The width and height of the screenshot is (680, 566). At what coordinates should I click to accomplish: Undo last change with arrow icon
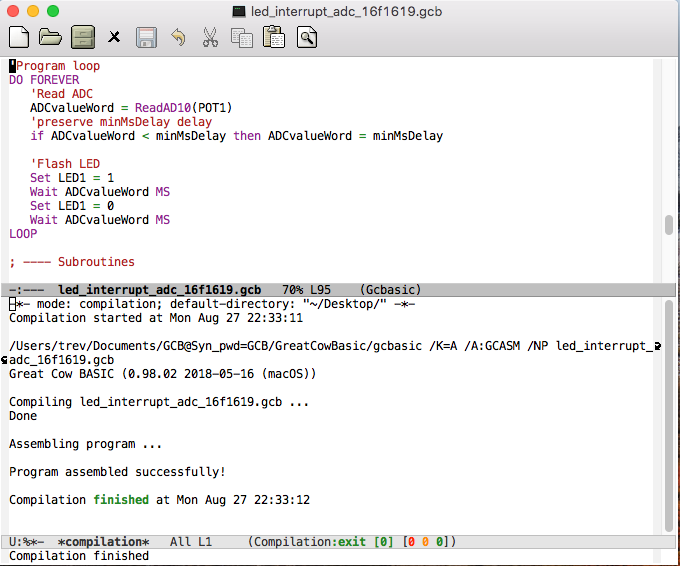[x=178, y=37]
